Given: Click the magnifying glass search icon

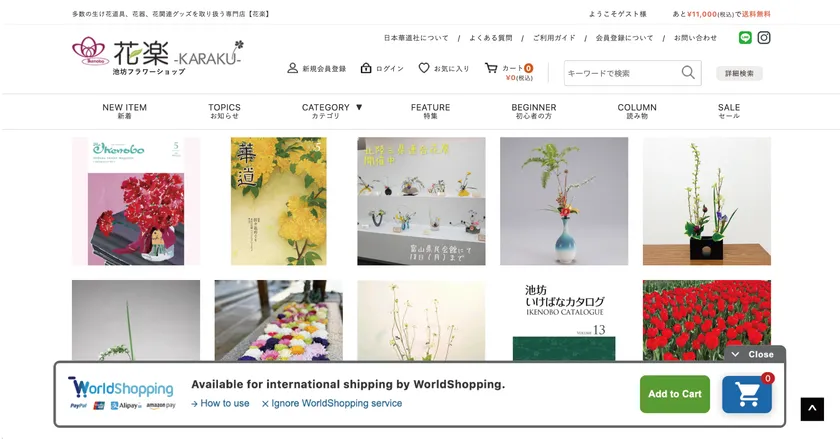Looking at the screenshot, I should (x=688, y=72).
